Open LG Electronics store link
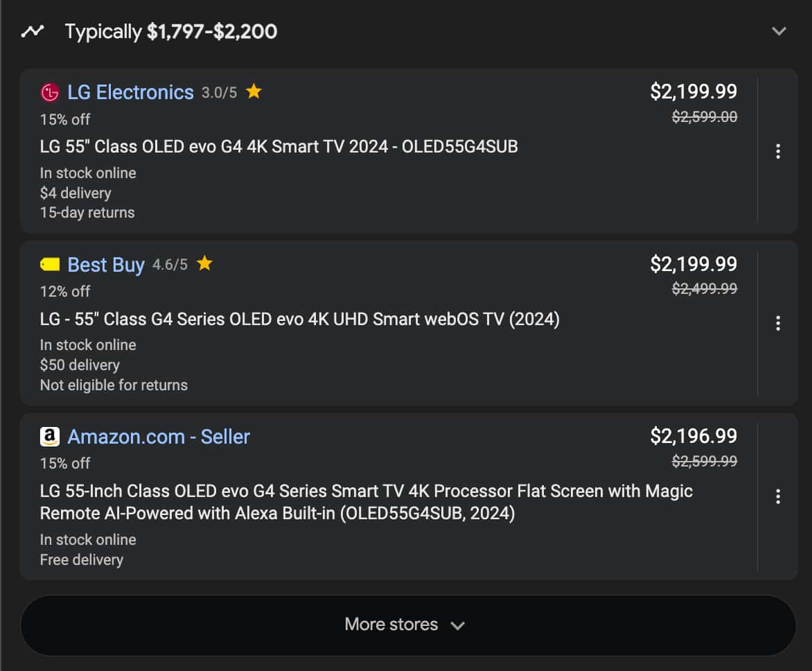Screen dimensions: 812x671 pyautogui.click(x=130, y=92)
